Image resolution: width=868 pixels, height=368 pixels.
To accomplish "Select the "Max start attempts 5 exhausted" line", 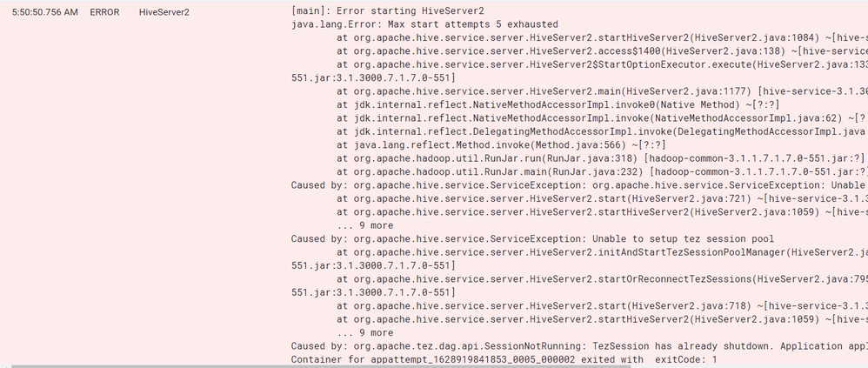I will pos(424,24).
